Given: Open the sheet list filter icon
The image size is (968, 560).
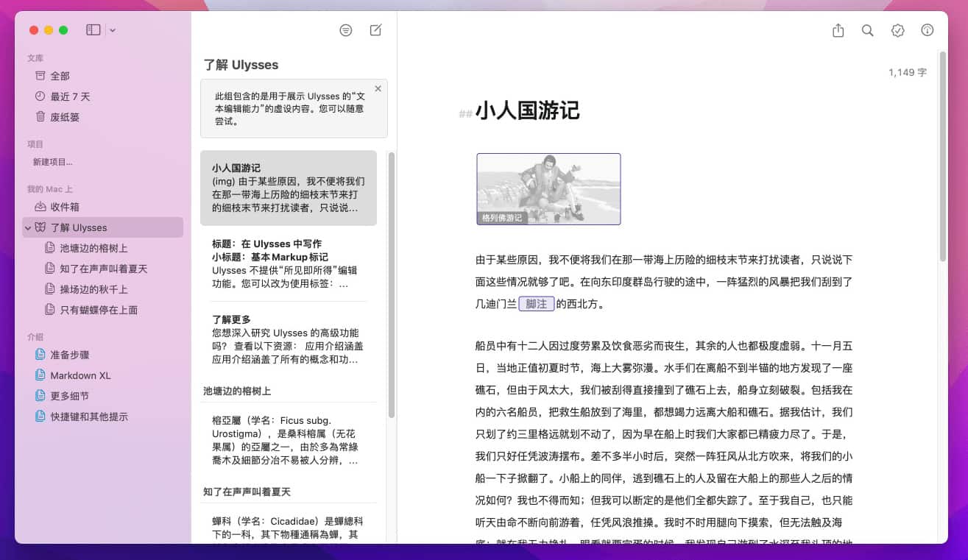Looking at the screenshot, I should tap(346, 30).
